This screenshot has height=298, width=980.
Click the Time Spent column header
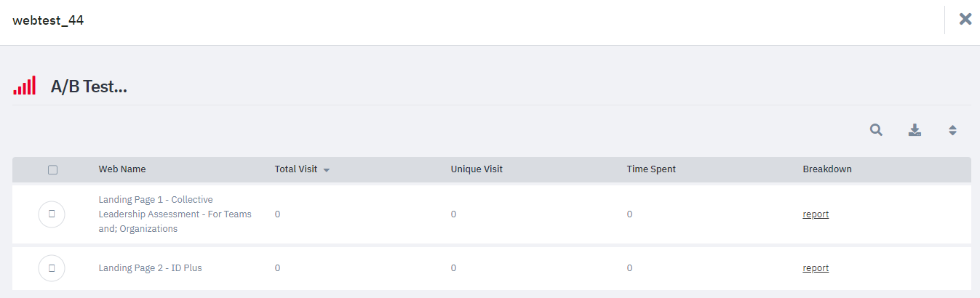tap(651, 169)
